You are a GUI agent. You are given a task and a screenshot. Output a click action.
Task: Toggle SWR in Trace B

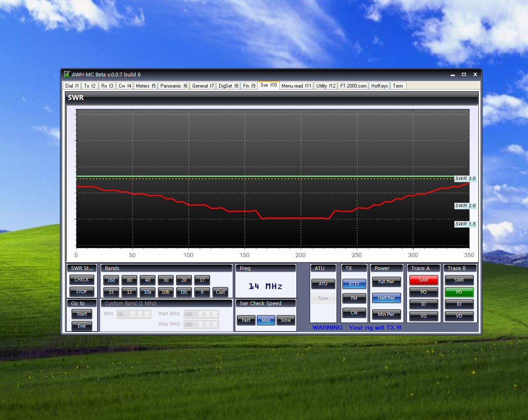point(459,280)
